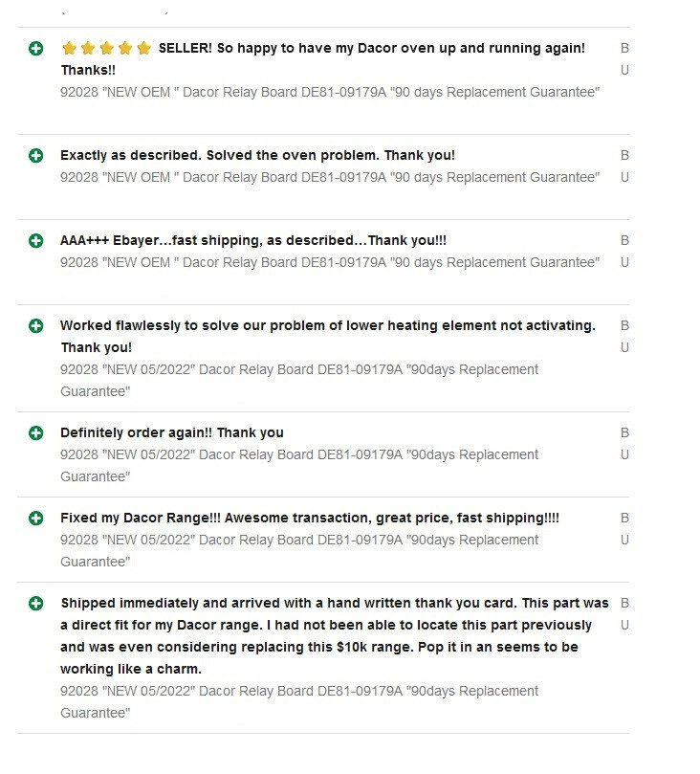Click the "Fixed my Dacor Range!!! Awesome transaction" comment
Screen dimensions: 700x774
point(310,518)
